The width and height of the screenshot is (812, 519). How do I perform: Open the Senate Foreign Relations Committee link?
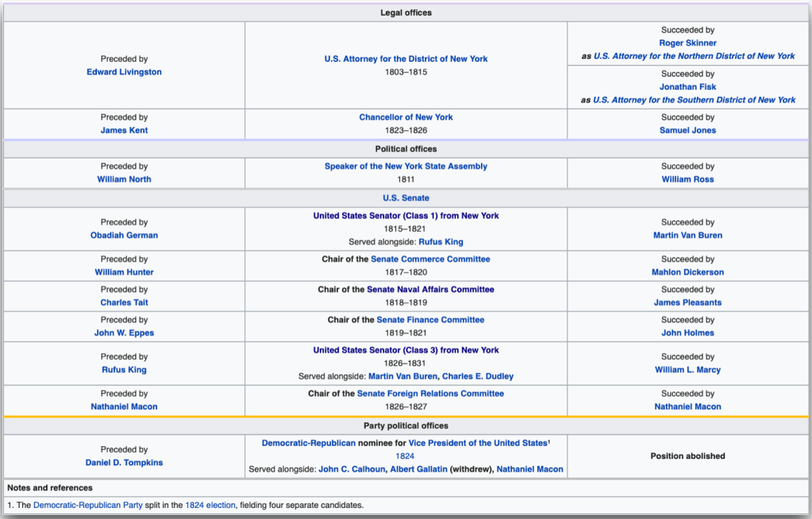430,394
